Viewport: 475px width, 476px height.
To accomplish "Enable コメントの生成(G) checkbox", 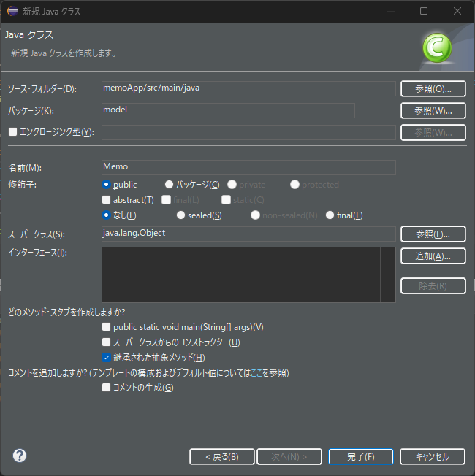I will coord(106,388).
